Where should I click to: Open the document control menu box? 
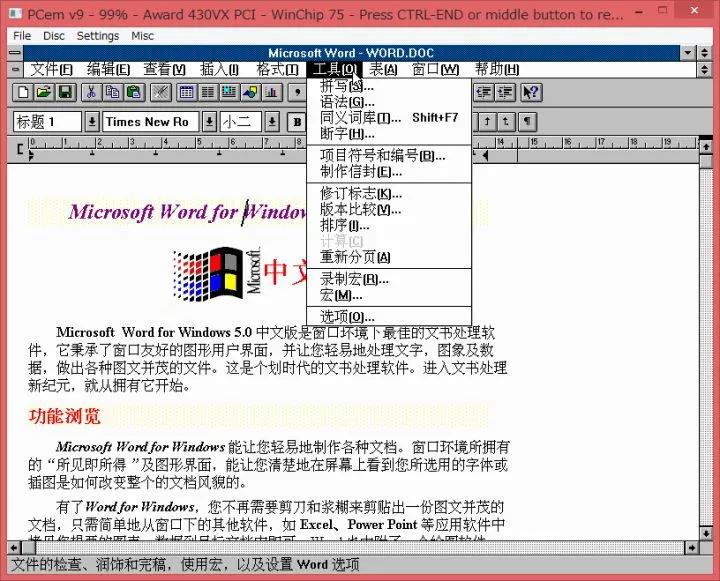click(15, 69)
